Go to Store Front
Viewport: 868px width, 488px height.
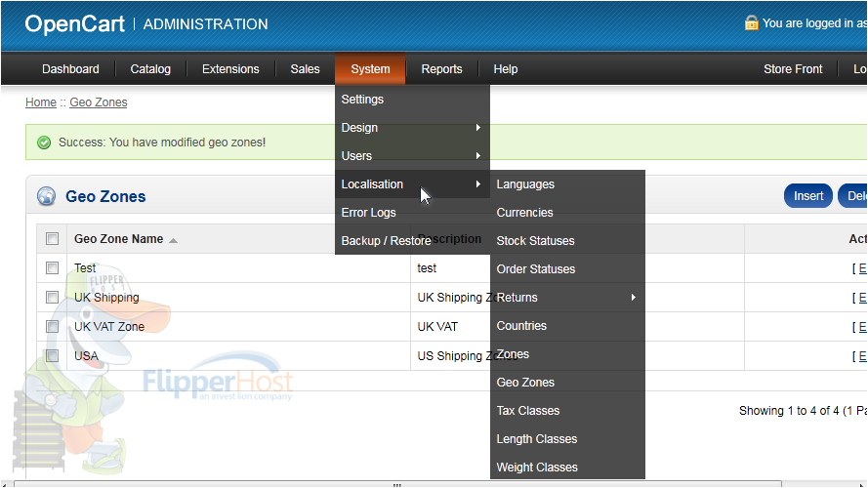point(793,69)
